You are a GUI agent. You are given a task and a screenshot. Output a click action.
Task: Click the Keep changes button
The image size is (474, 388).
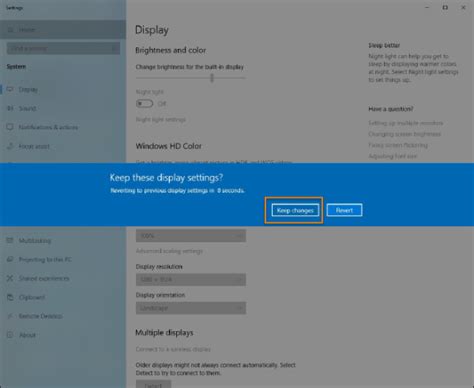[295, 210]
